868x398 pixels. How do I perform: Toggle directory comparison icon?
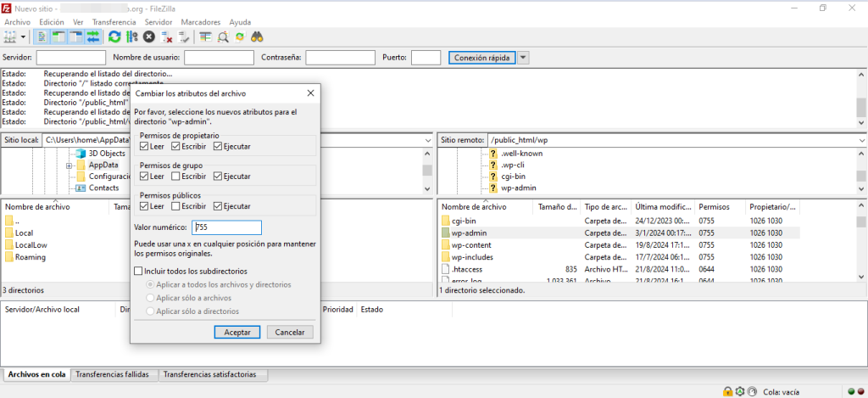tap(223, 37)
